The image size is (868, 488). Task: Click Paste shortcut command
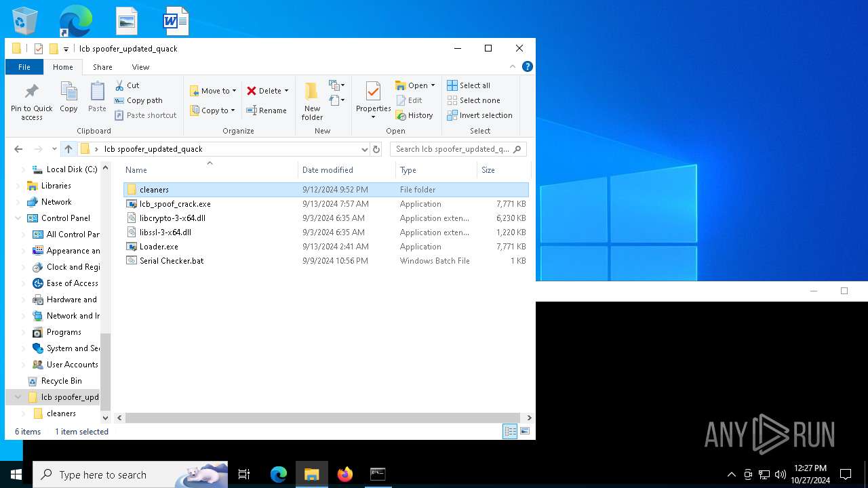click(x=146, y=115)
